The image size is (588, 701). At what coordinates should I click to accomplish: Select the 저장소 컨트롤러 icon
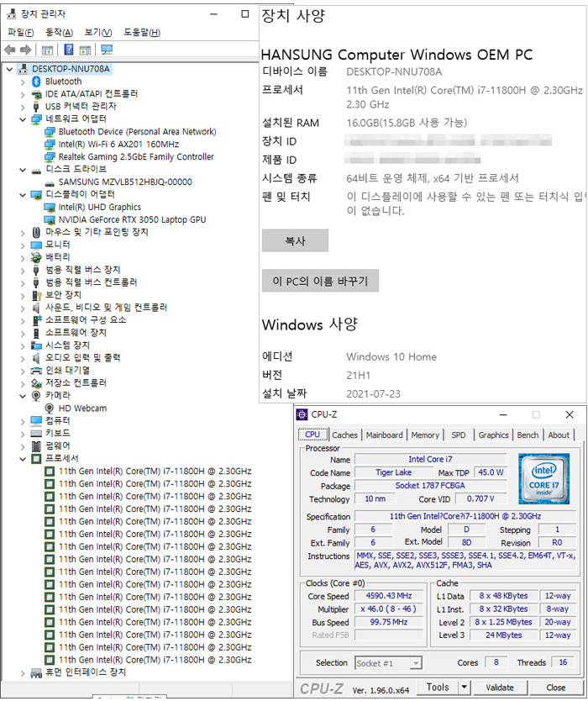click(x=36, y=383)
